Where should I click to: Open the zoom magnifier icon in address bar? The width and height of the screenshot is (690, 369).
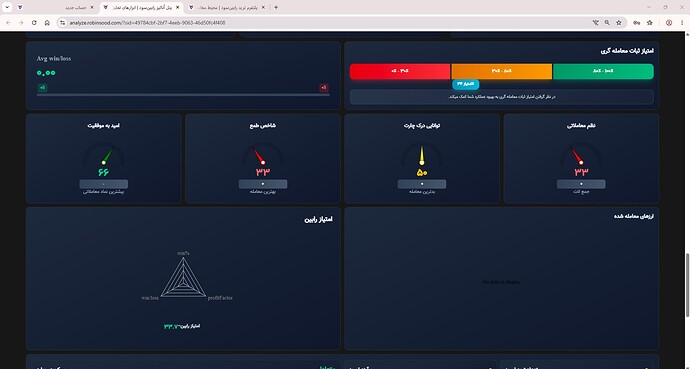(607, 22)
